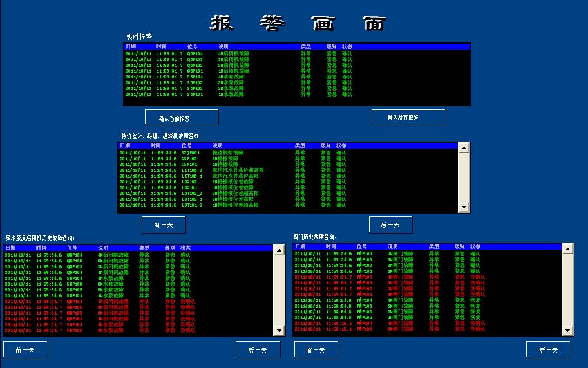The width and height of the screenshot is (588, 368).
Task: Click 后一天 under the middle fault query list
Action: [x=390, y=225]
